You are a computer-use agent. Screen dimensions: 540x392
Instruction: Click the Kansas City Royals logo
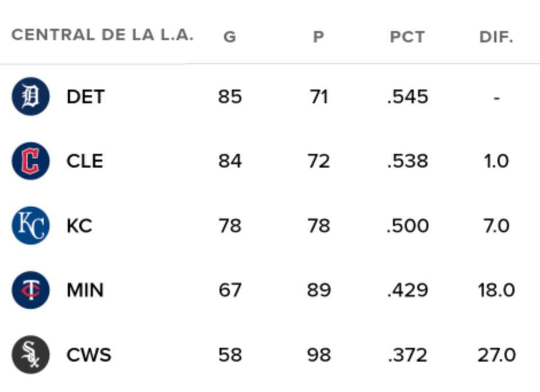coord(30,226)
